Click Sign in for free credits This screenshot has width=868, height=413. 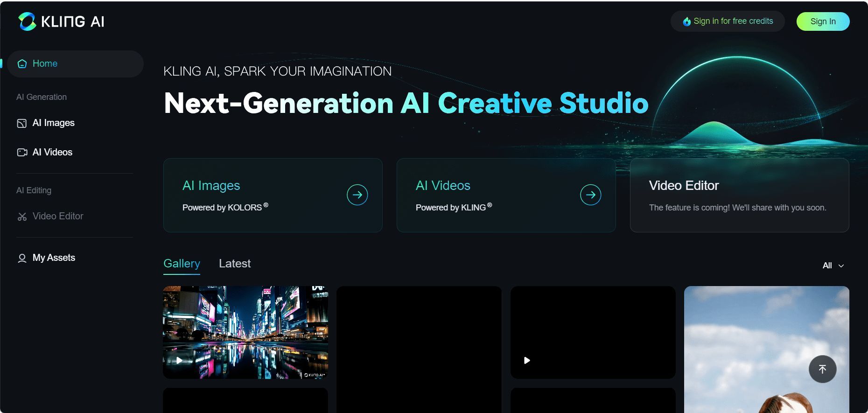[x=728, y=21]
